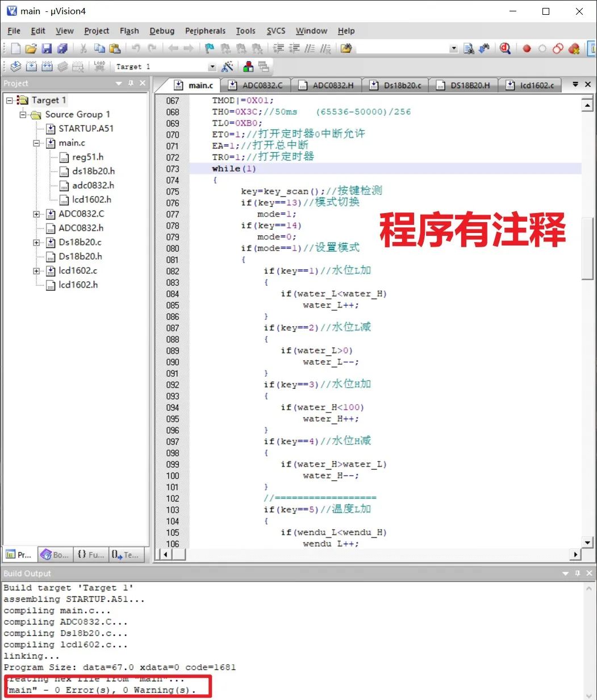
Task: Click the LOAD download-to-flash icon
Action: (x=99, y=66)
